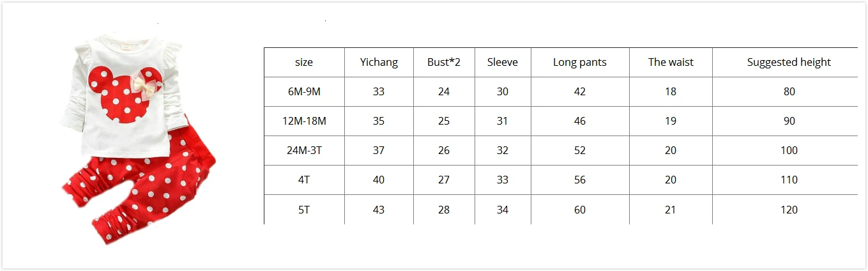Select suggested height value 120
The image size is (868, 271).
[789, 210]
